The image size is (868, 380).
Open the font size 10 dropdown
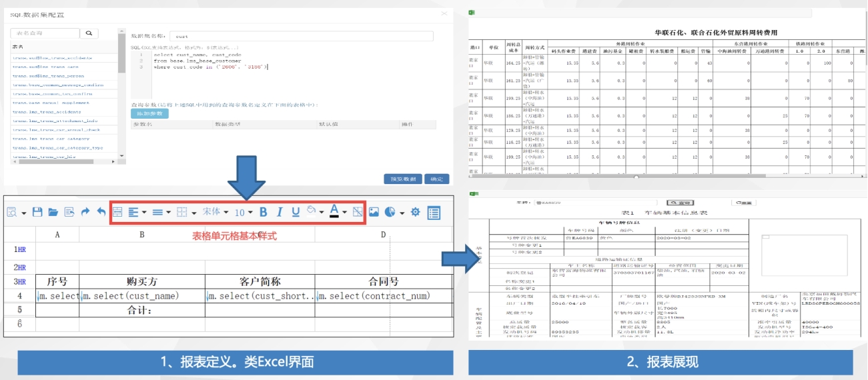[243, 212]
